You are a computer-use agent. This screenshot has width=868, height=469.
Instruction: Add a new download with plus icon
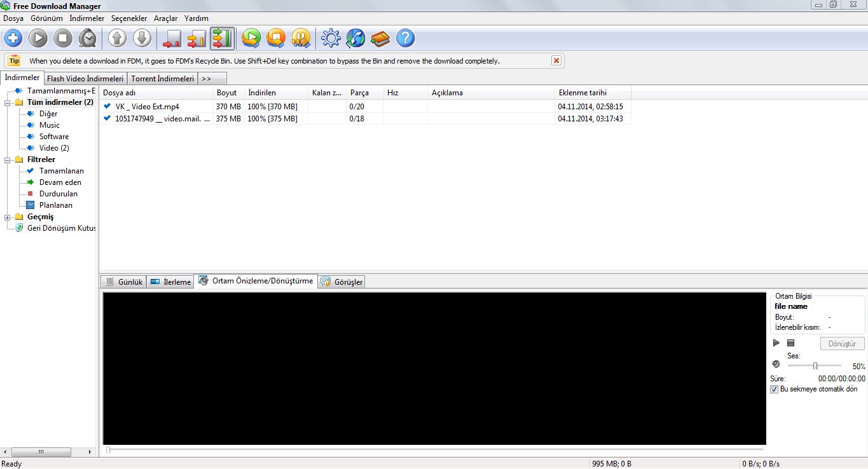coord(13,38)
